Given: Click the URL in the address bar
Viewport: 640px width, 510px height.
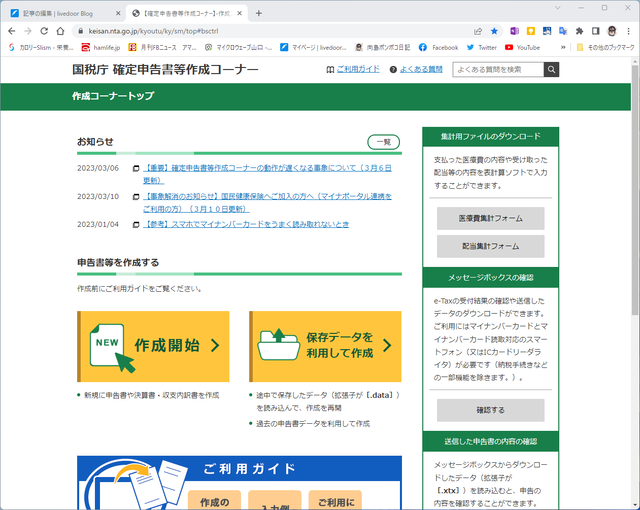Looking at the screenshot, I should pyautogui.click(x=153, y=31).
